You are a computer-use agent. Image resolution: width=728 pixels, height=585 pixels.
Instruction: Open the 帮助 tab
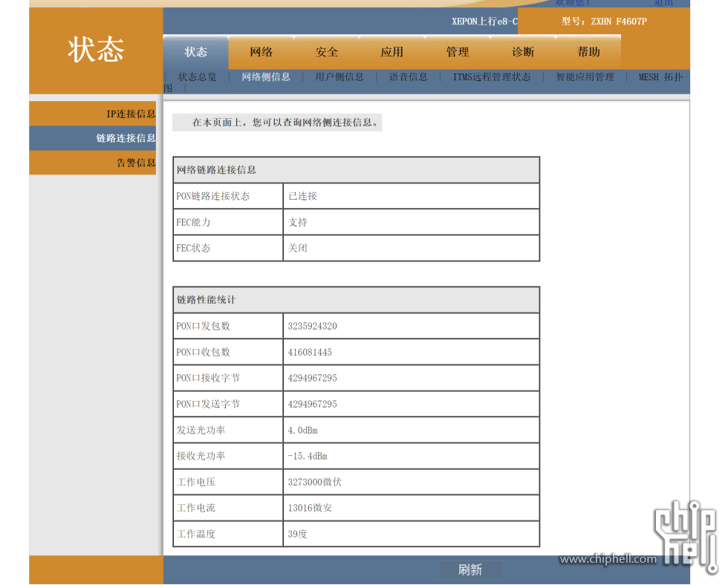click(588, 52)
